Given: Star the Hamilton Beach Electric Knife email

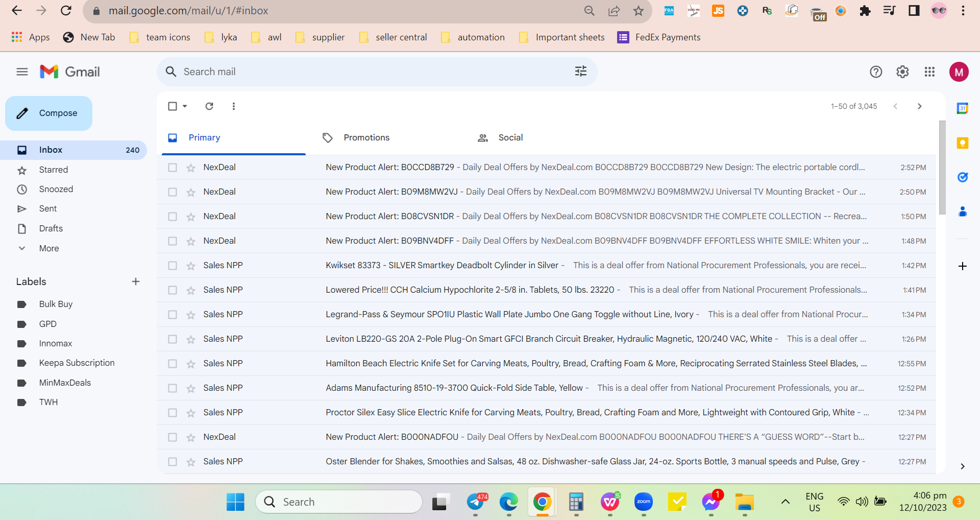Looking at the screenshot, I should coord(191,364).
